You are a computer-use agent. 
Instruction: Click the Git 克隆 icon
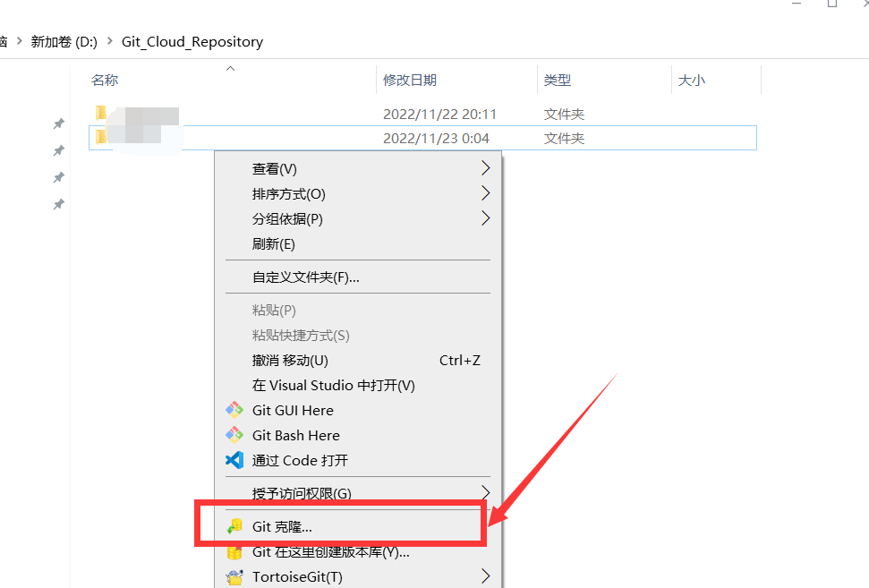(x=235, y=527)
